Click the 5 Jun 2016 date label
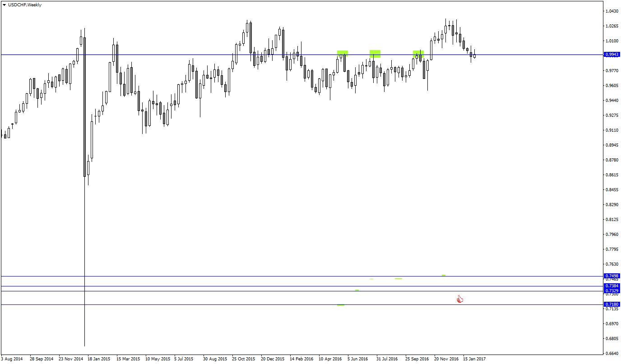621x364 pixels. coord(357,359)
